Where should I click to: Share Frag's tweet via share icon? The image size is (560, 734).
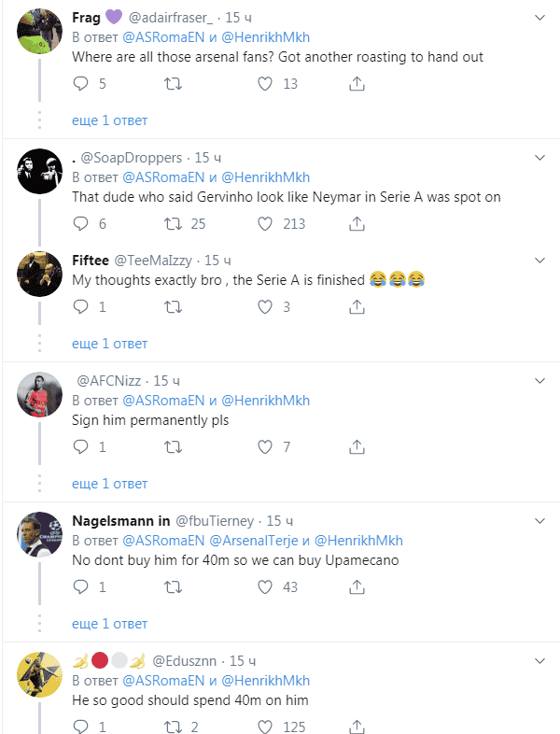coord(357,84)
